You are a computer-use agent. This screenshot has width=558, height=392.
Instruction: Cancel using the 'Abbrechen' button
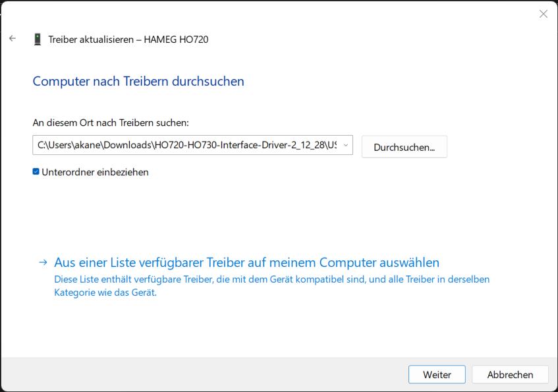510,374
